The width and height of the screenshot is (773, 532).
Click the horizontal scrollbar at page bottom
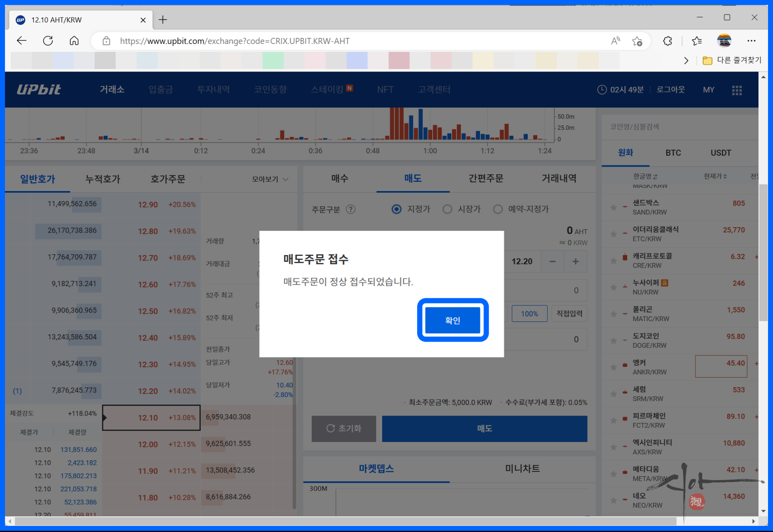click(343, 521)
